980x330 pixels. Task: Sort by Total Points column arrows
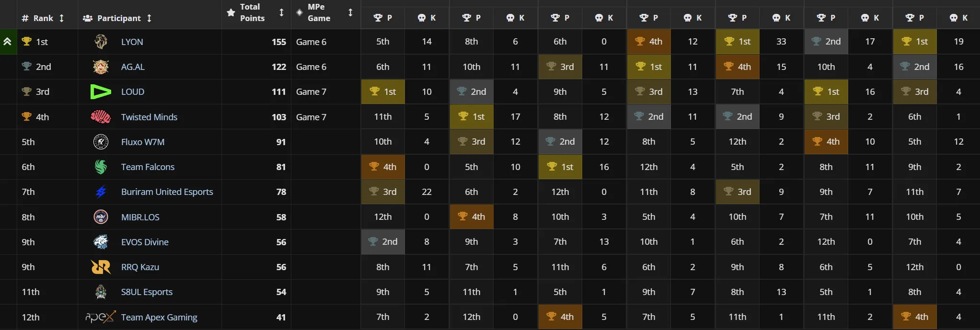click(x=281, y=12)
